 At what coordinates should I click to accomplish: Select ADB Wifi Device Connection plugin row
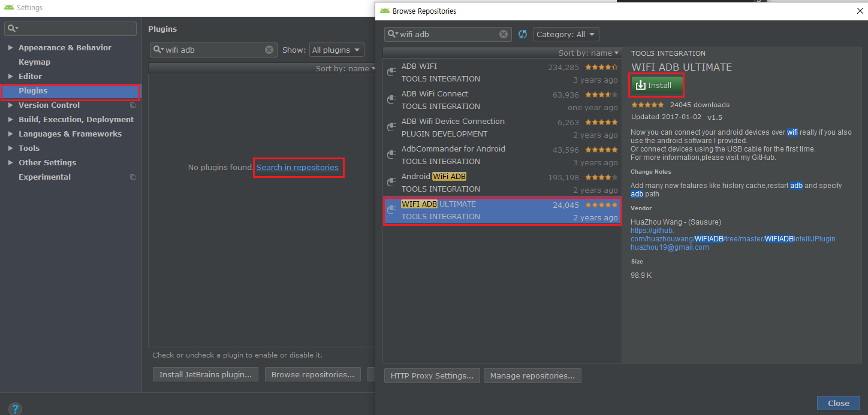(502, 128)
